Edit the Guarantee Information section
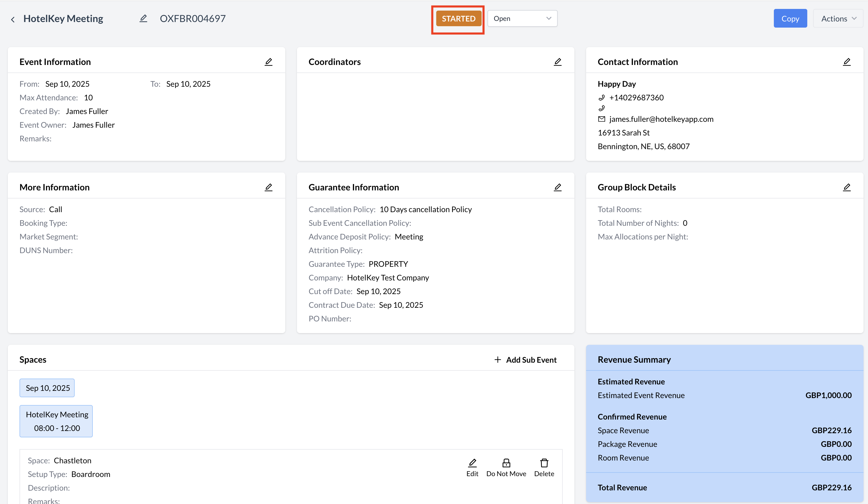The image size is (868, 504). (557, 187)
